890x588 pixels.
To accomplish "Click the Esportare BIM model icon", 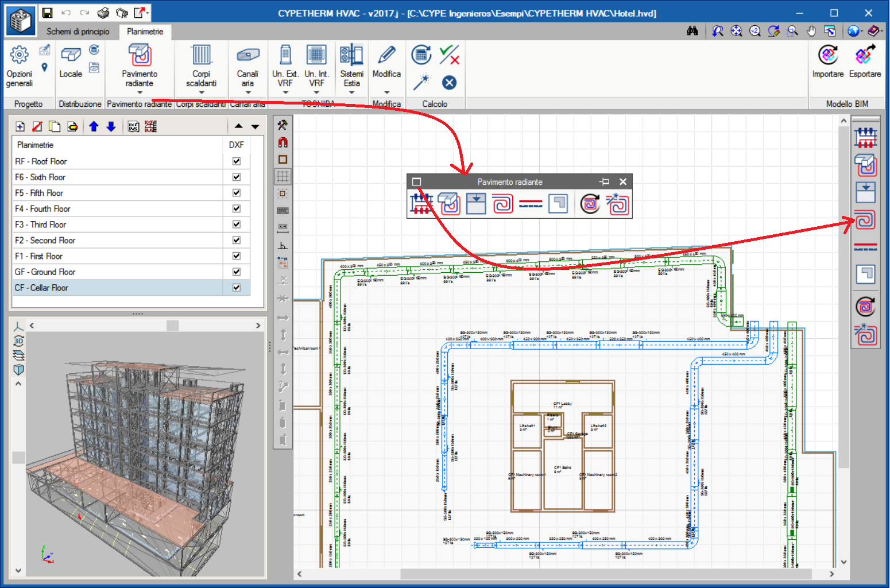I will tap(865, 55).
